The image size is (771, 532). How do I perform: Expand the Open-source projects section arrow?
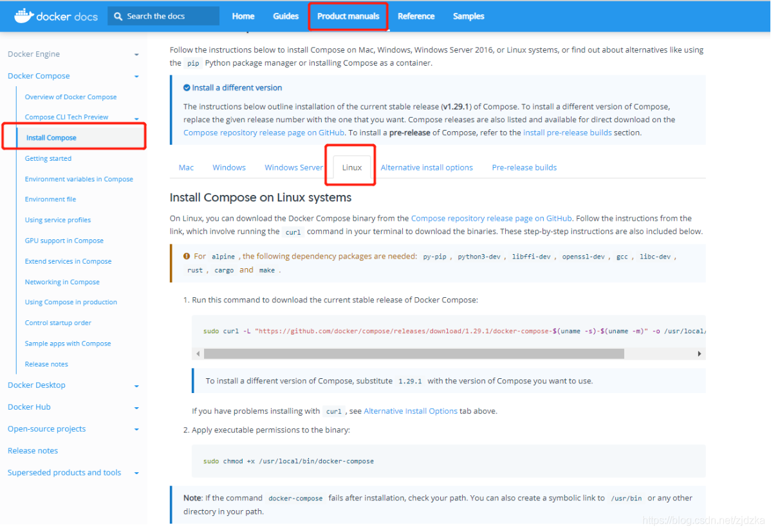136,429
